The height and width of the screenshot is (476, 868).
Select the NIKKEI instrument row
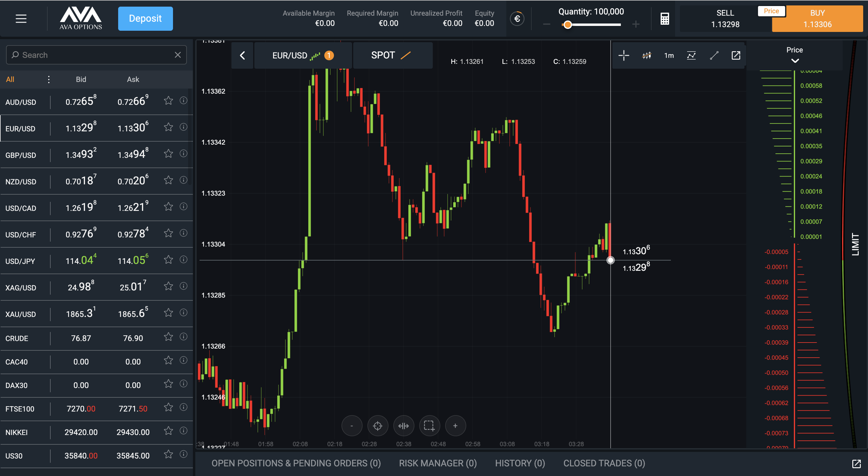pyautogui.click(x=96, y=432)
